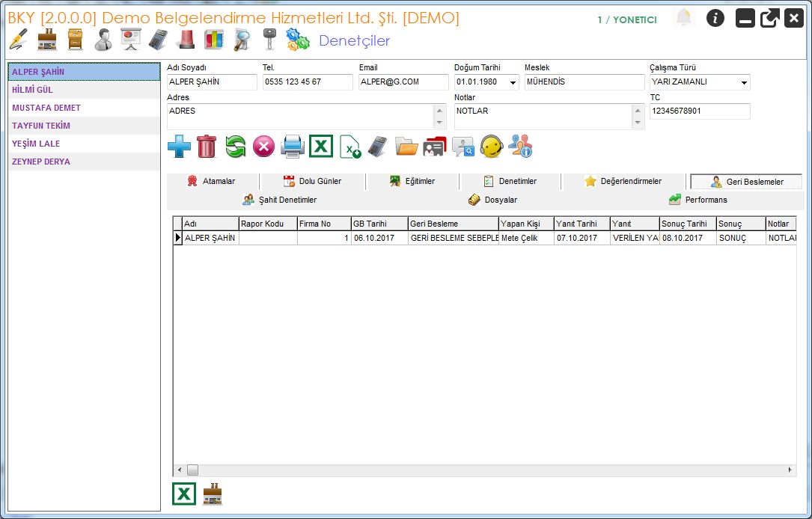
Task: Export grid to Excel at bottom
Action: [184, 494]
